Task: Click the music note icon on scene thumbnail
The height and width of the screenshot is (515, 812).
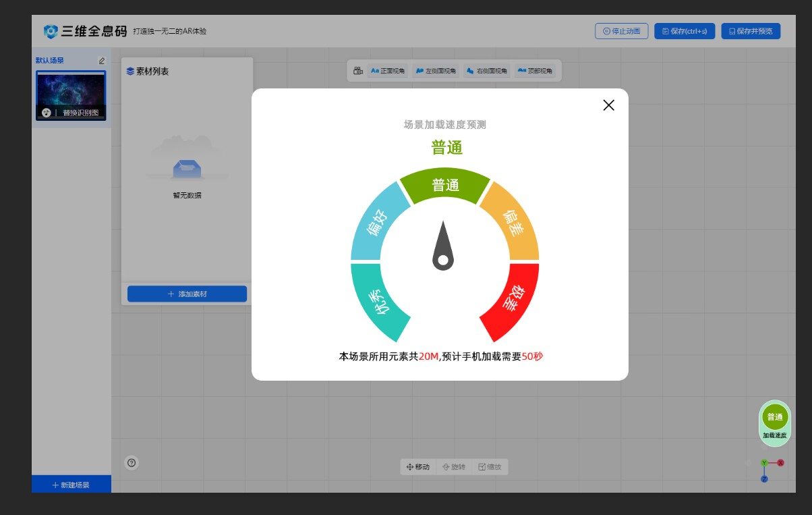Action: pyautogui.click(x=47, y=113)
